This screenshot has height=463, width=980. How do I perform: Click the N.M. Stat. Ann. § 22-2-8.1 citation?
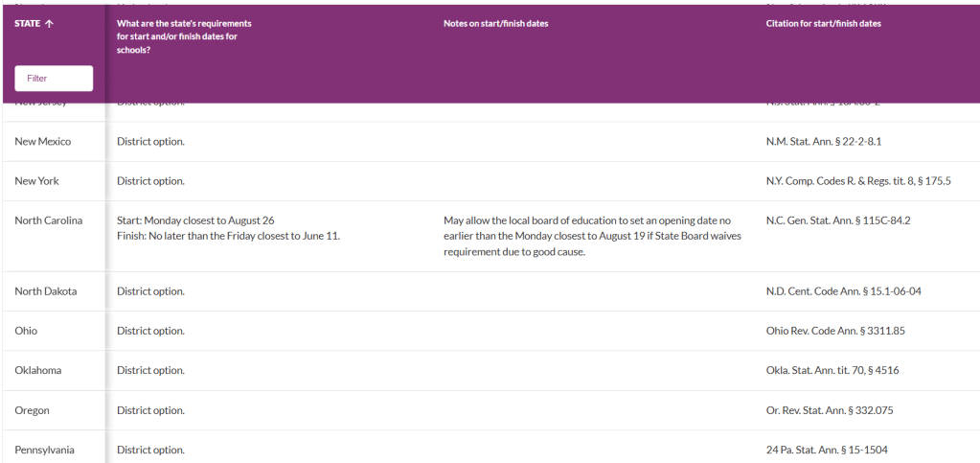[823, 142]
